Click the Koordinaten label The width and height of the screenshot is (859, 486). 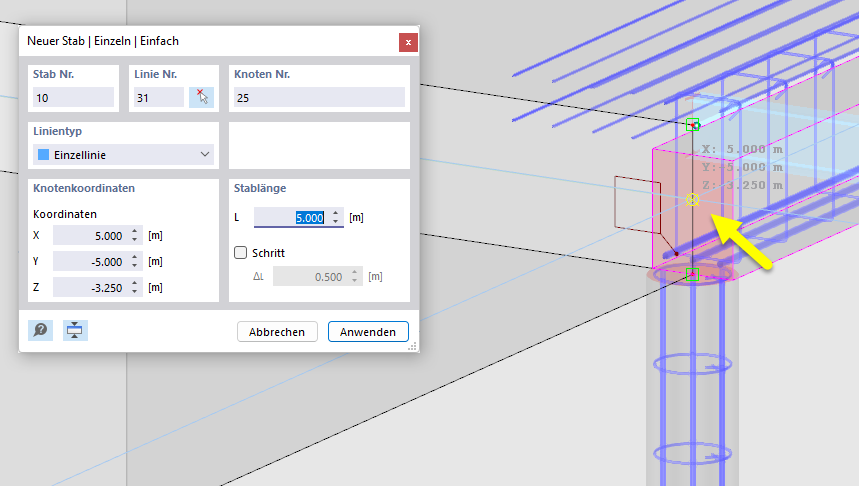coord(65,214)
